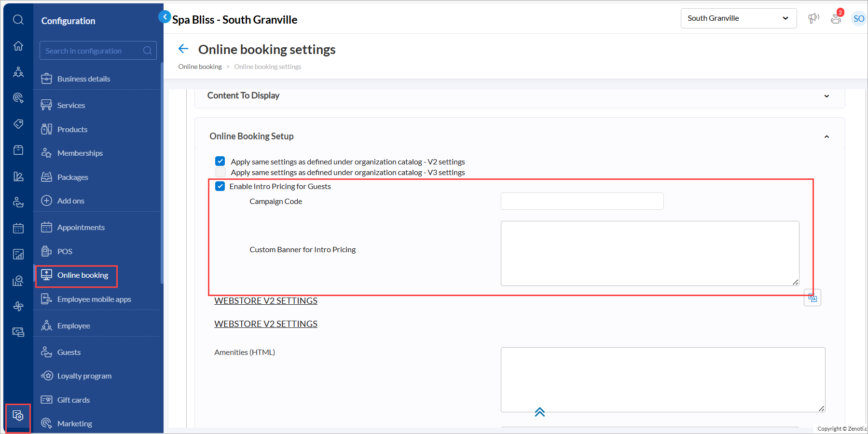Go to Home via house icon
This screenshot has height=434, width=868.
(x=18, y=46)
